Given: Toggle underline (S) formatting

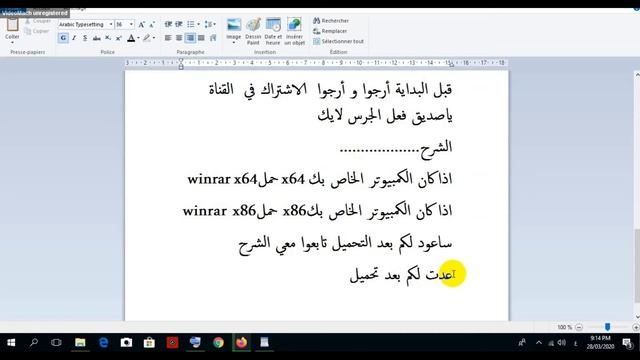Looking at the screenshot, I should click(x=85, y=38).
